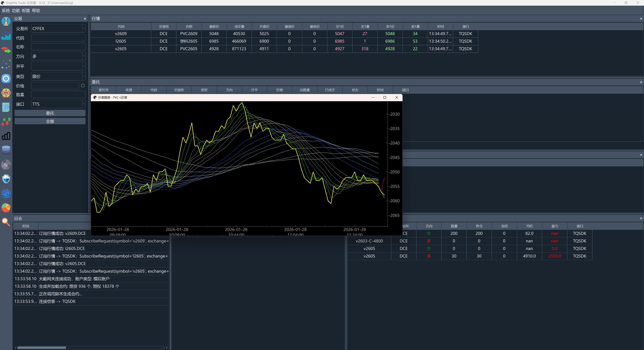Click the bar chart with line icon
Screen dimensions: 644x350
pos(6,36)
